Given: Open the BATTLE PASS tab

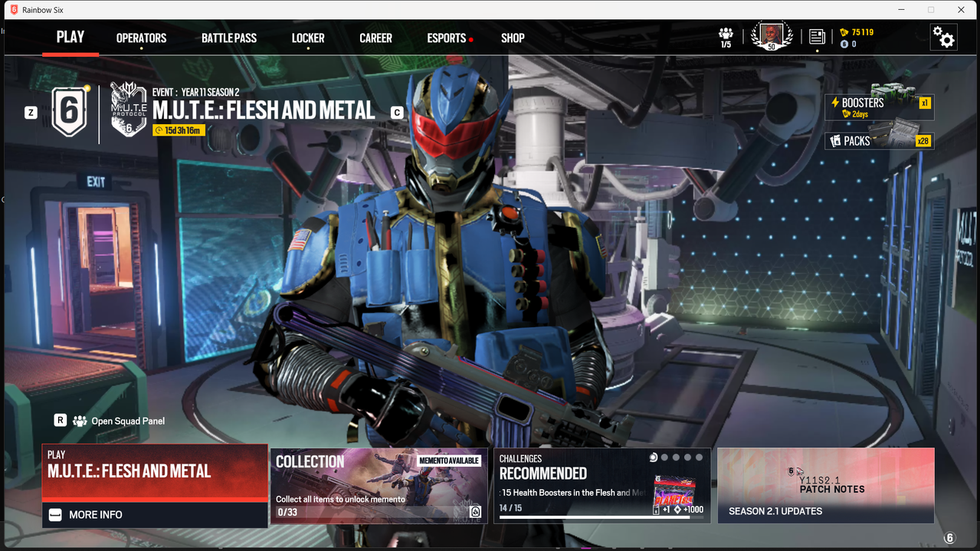Looking at the screenshot, I should pos(229,38).
